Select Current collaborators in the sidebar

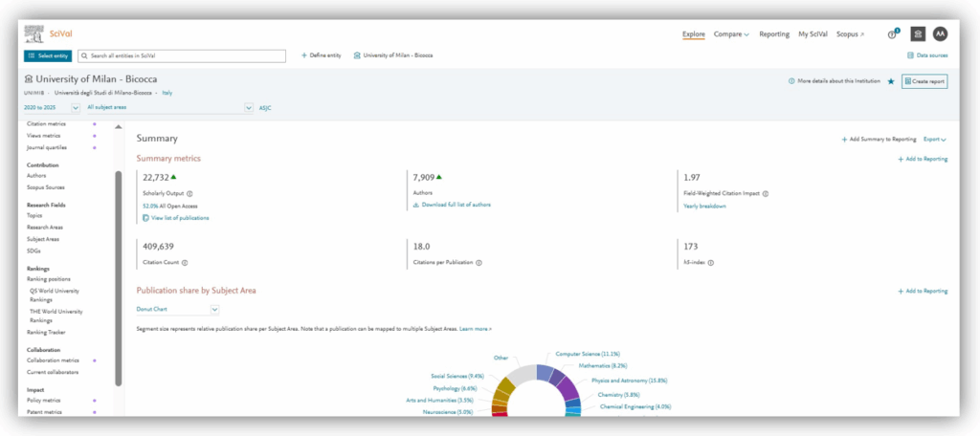coord(53,372)
